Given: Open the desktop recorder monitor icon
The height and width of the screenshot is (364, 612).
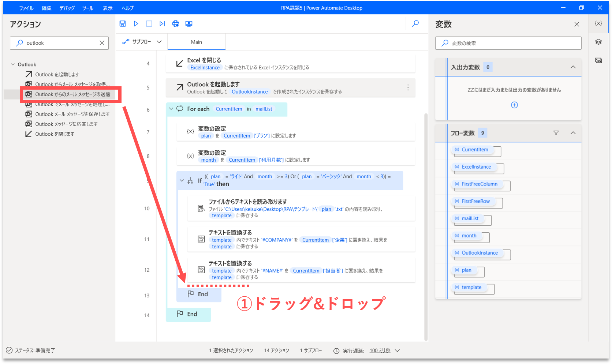Looking at the screenshot, I should click(x=189, y=24).
